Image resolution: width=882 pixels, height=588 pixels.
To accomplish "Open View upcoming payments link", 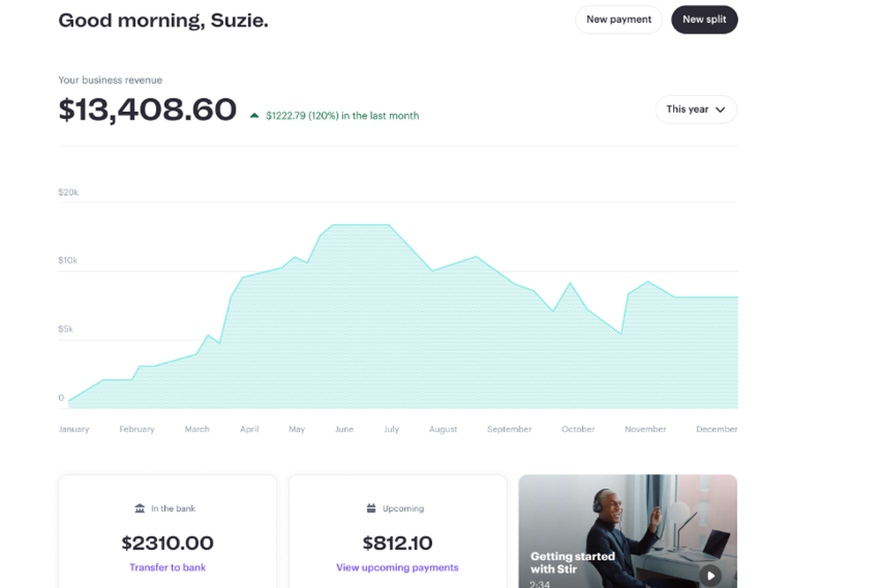I will click(x=397, y=568).
